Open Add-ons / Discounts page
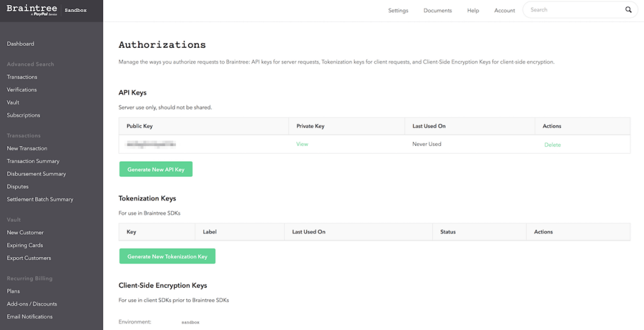 point(32,304)
